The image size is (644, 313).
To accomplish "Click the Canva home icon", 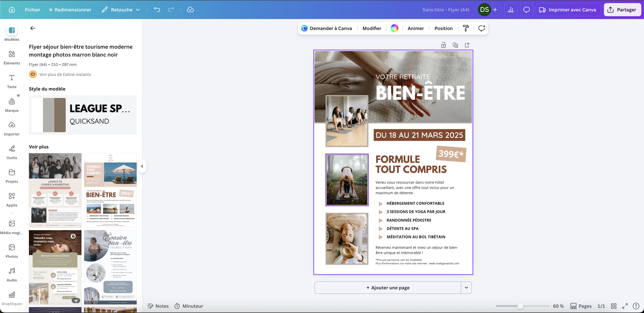I will pyautogui.click(x=12, y=10).
